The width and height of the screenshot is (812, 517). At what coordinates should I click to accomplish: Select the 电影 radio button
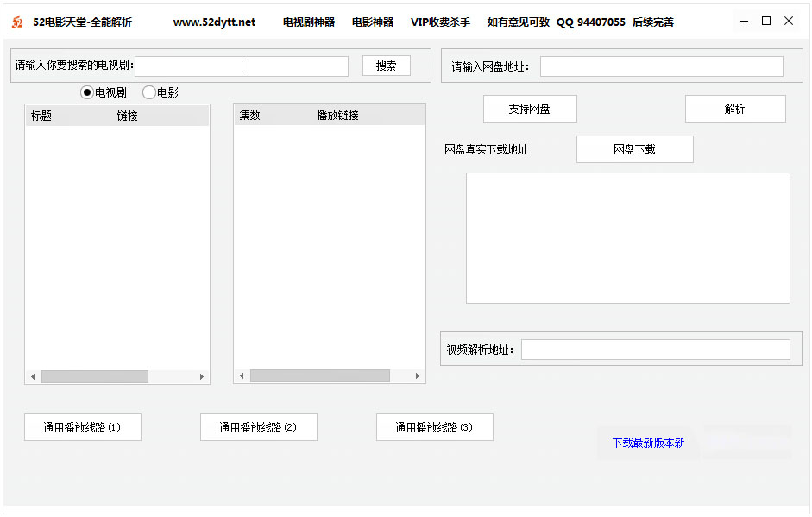pos(149,92)
